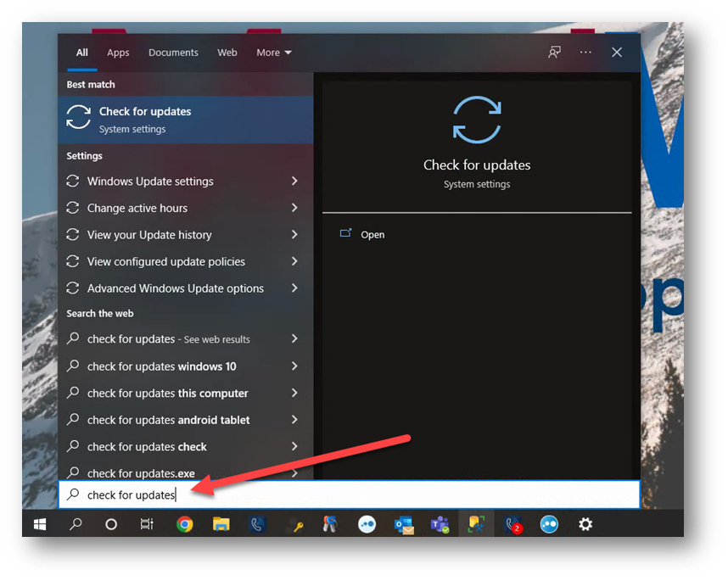The image size is (728, 581).
Task: Open Google Chrome from the taskbar
Action: click(184, 524)
